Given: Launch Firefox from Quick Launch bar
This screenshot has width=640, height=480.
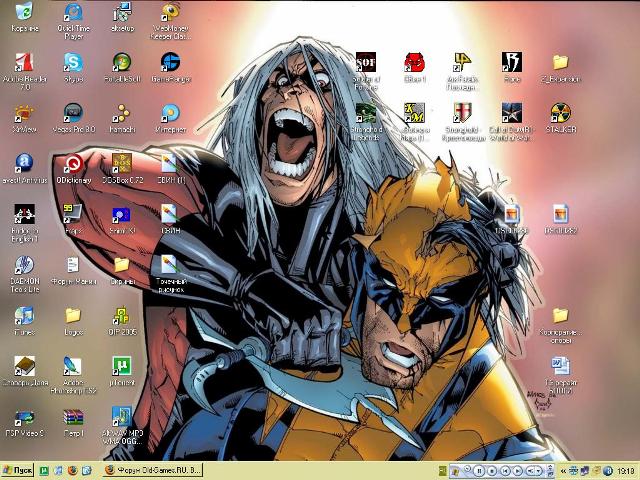Looking at the screenshot, I should pos(73,471).
